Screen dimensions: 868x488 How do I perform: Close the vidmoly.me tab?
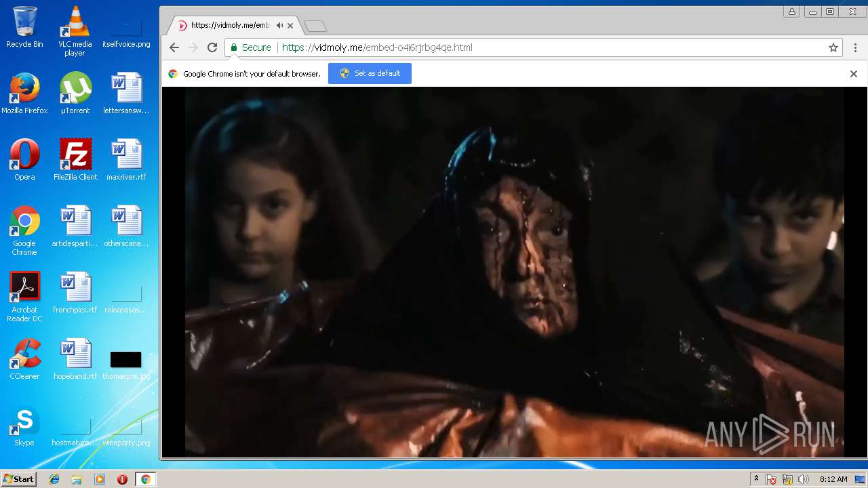coord(290,26)
